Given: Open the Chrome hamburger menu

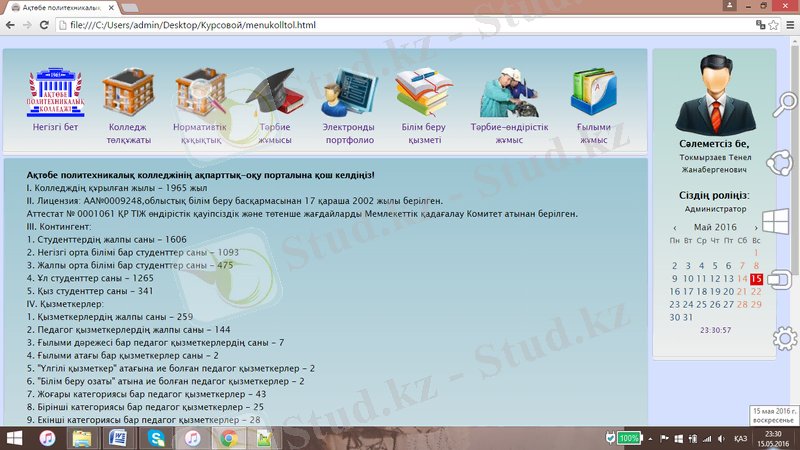Looking at the screenshot, I should [790, 25].
